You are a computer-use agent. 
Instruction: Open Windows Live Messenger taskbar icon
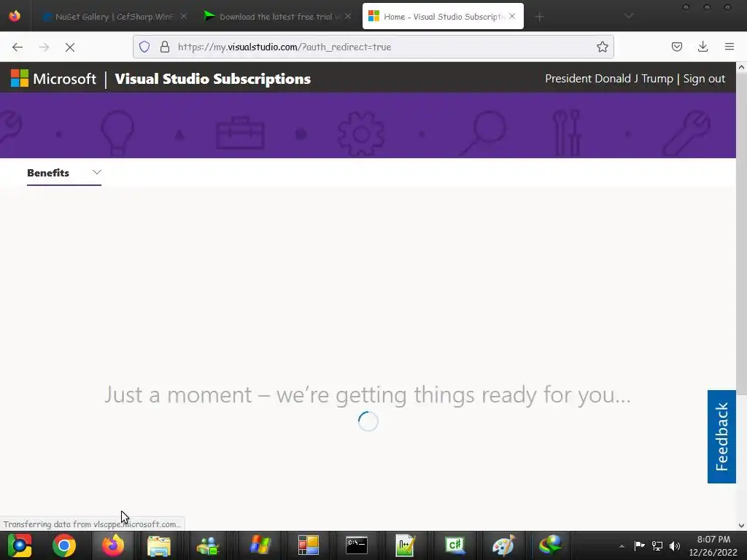208,545
